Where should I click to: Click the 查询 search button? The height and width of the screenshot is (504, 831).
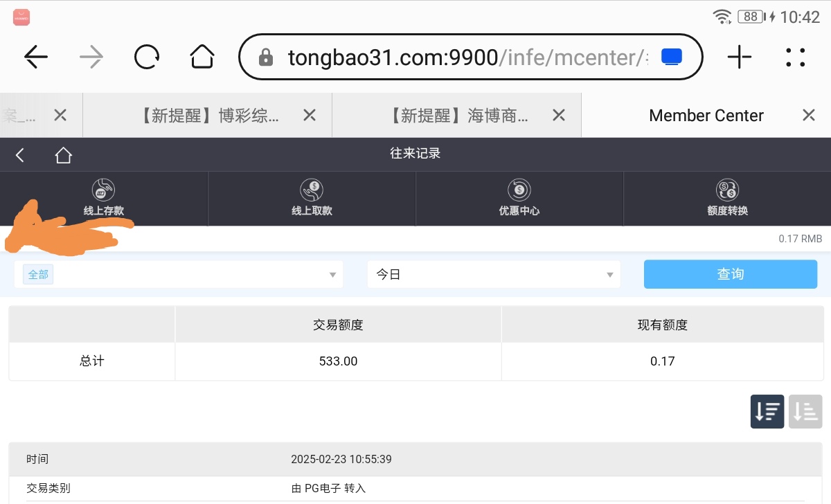(x=730, y=275)
